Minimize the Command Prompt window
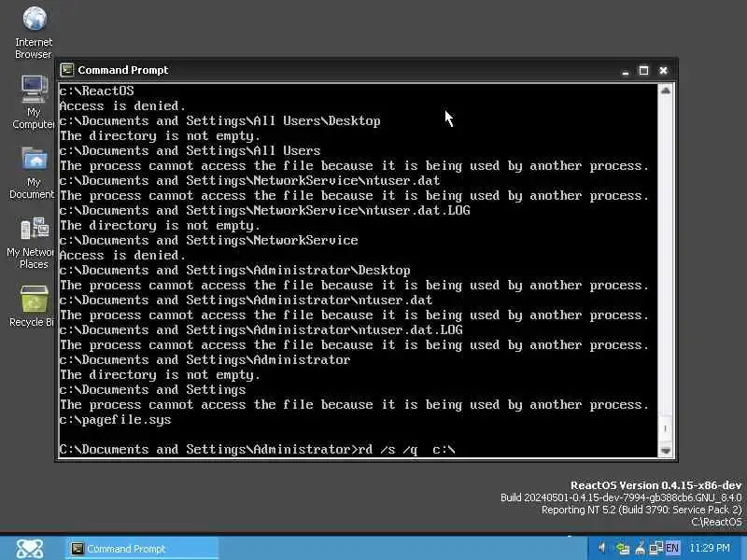 [x=626, y=71]
